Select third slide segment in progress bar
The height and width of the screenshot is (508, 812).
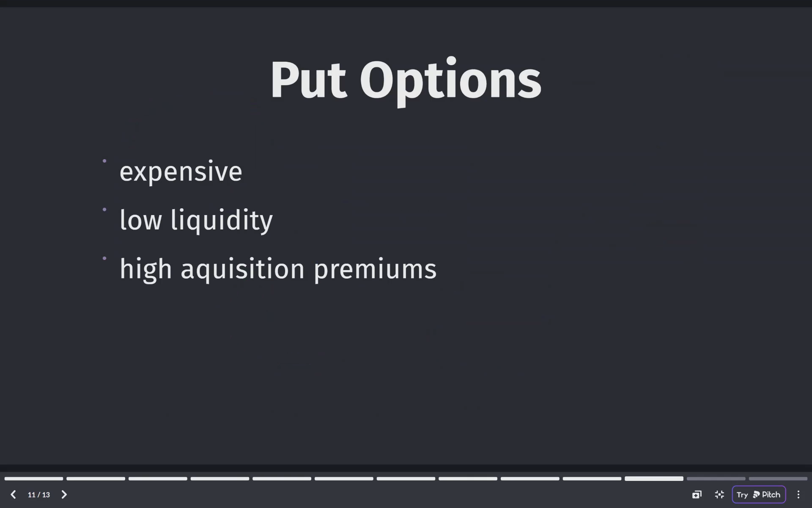(x=158, y=478)
